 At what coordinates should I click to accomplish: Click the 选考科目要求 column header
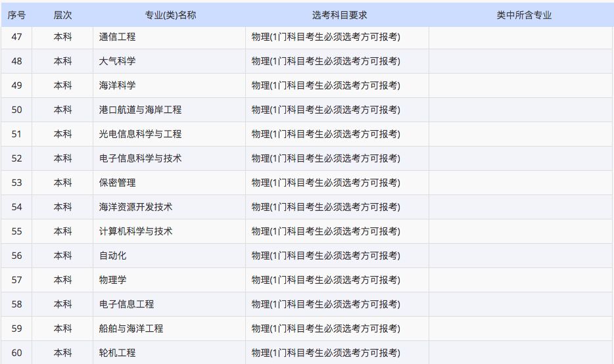(339, 15)
